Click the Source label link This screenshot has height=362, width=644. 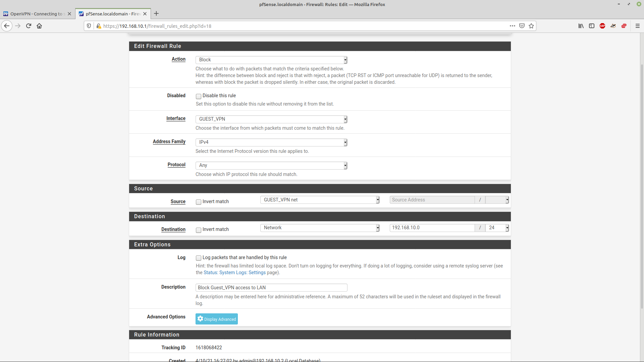click(178, 201)
